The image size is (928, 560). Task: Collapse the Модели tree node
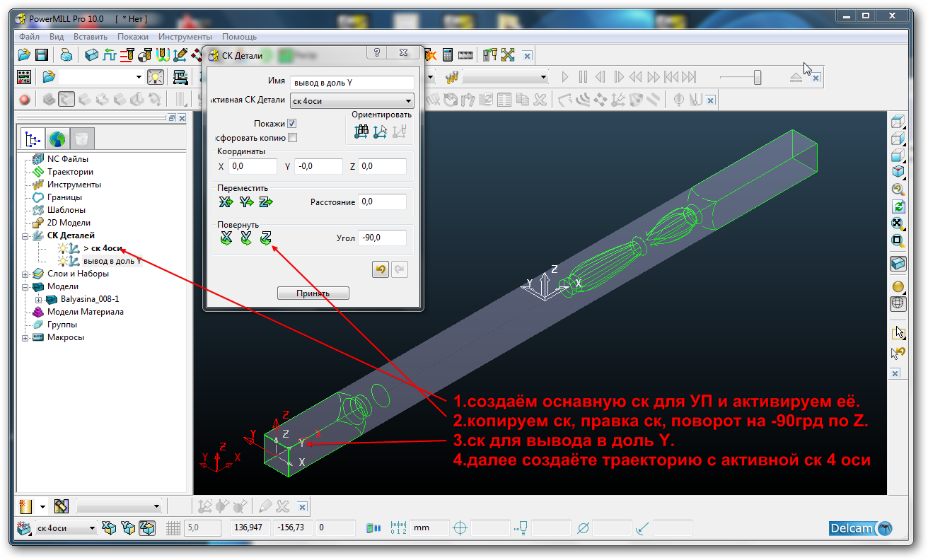click(25, 286)
